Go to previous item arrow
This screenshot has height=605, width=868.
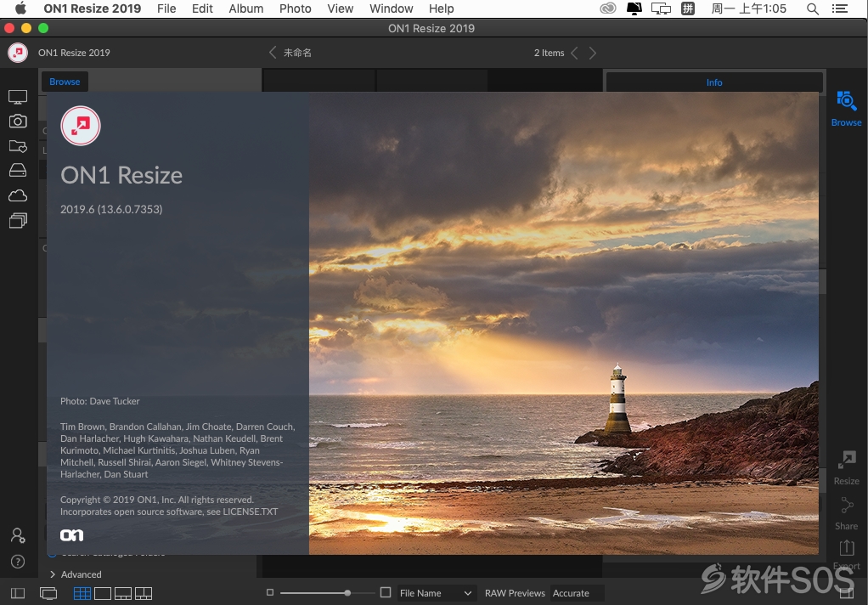(x=574, y=53)
